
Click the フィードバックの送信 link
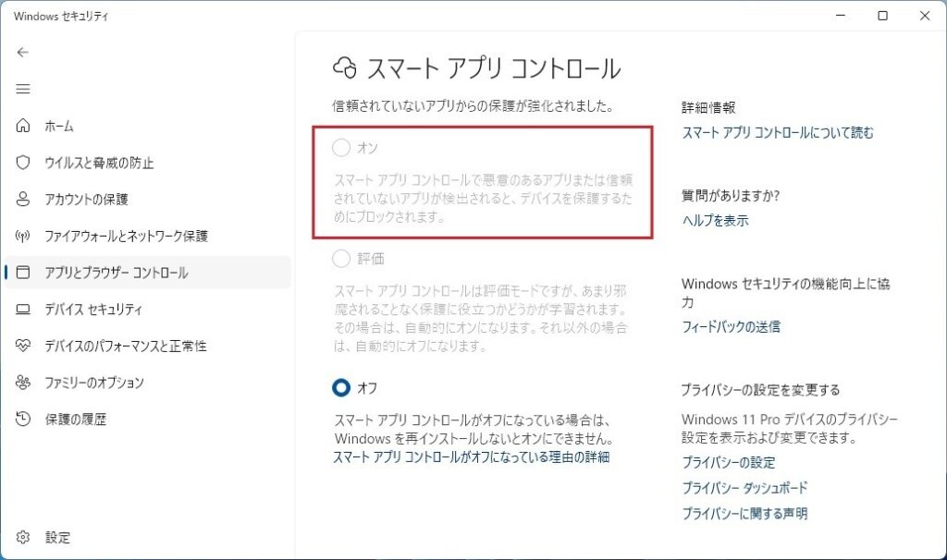pos(731,327)
